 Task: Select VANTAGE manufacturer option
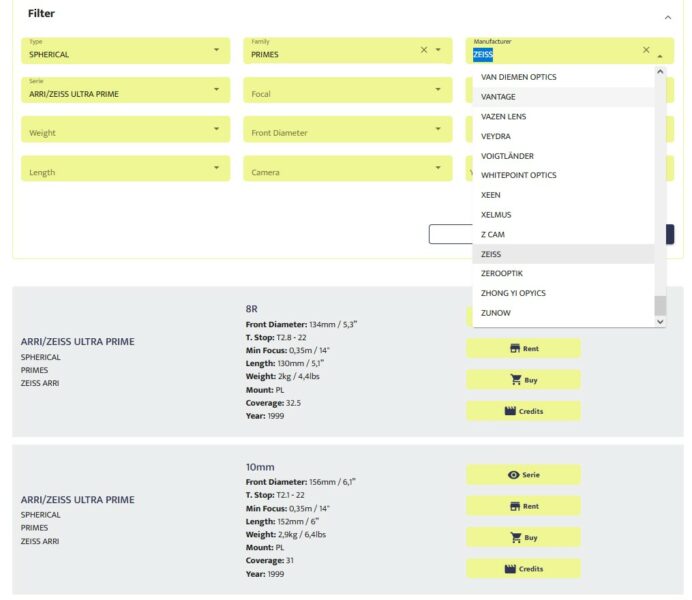[563, 97]
